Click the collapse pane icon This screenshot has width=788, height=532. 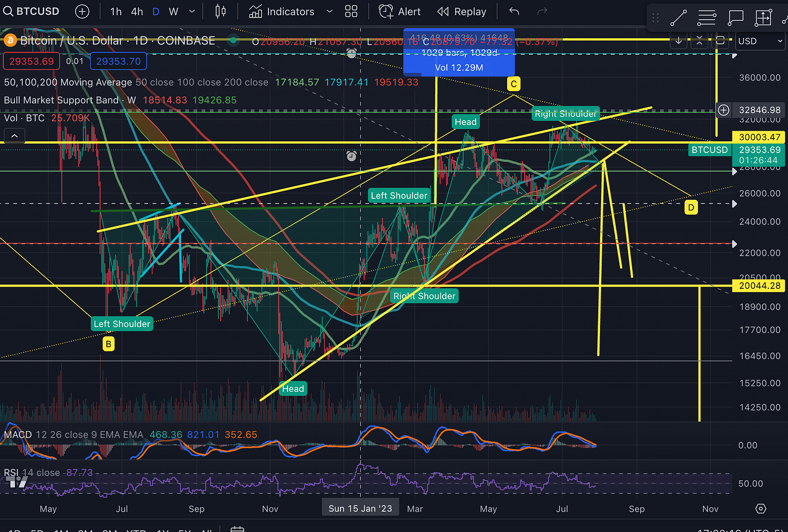tap(700, 41)
